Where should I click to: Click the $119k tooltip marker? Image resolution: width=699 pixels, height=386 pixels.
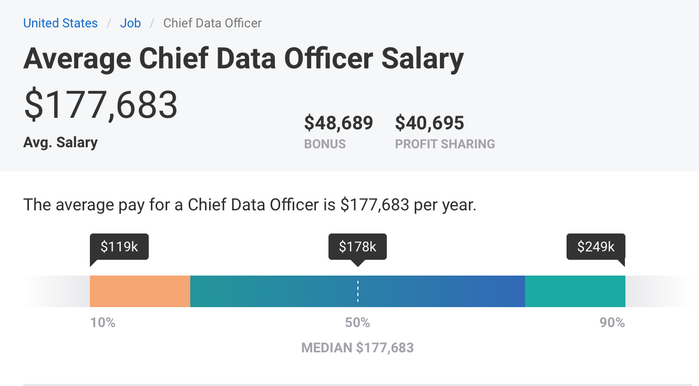119,247
